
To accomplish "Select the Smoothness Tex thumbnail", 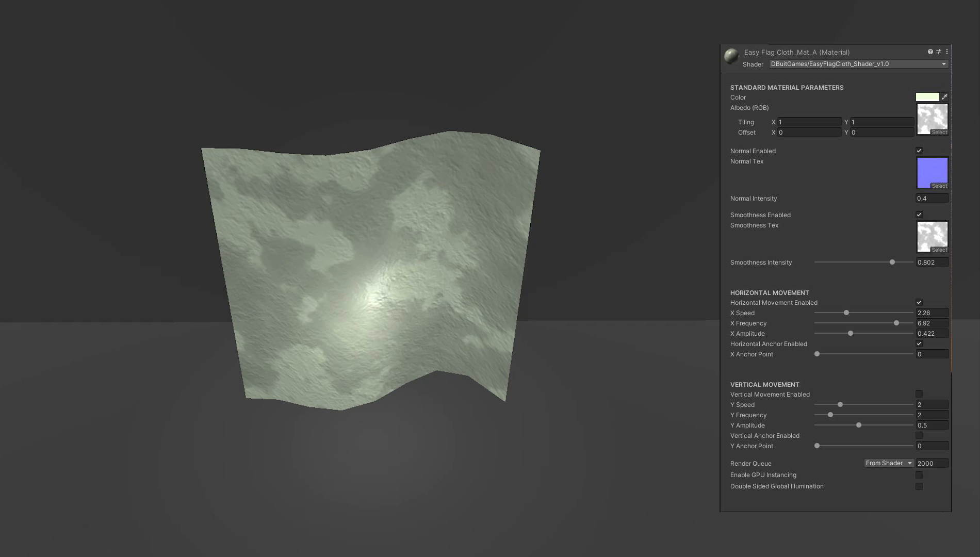I will (x=932, y=237).
